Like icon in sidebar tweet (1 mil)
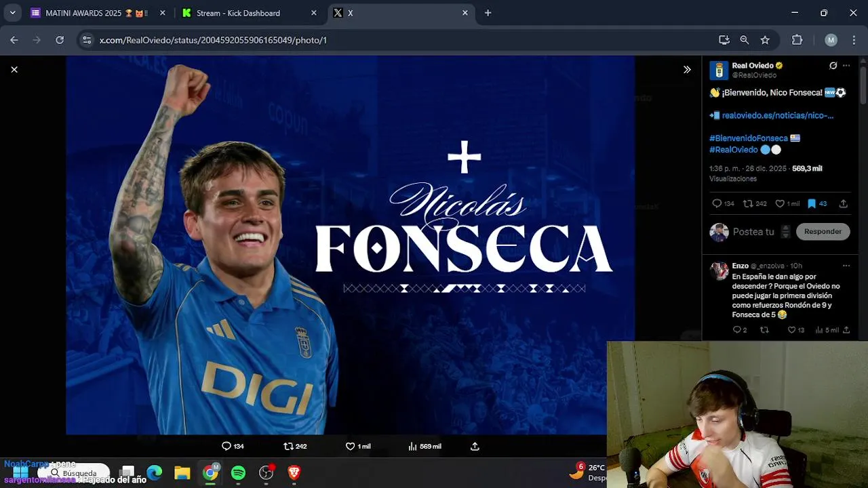The image size is (868, 488). click(x=780, y=203)
